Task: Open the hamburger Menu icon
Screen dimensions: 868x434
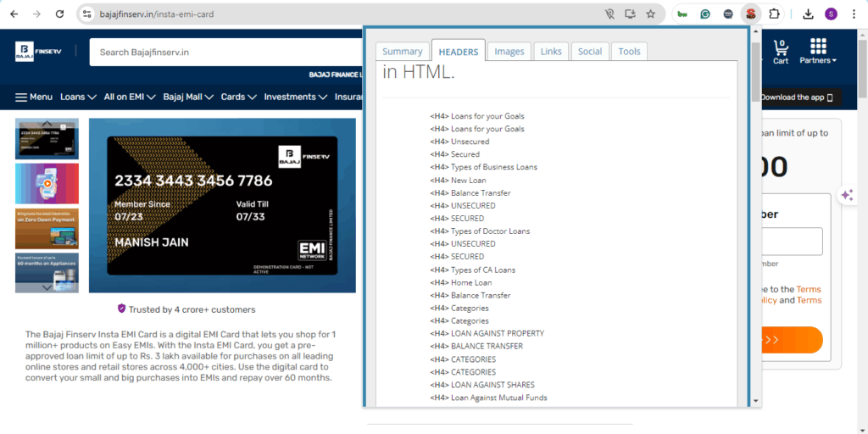Action: pyautogui.click(x=21, y=97)
